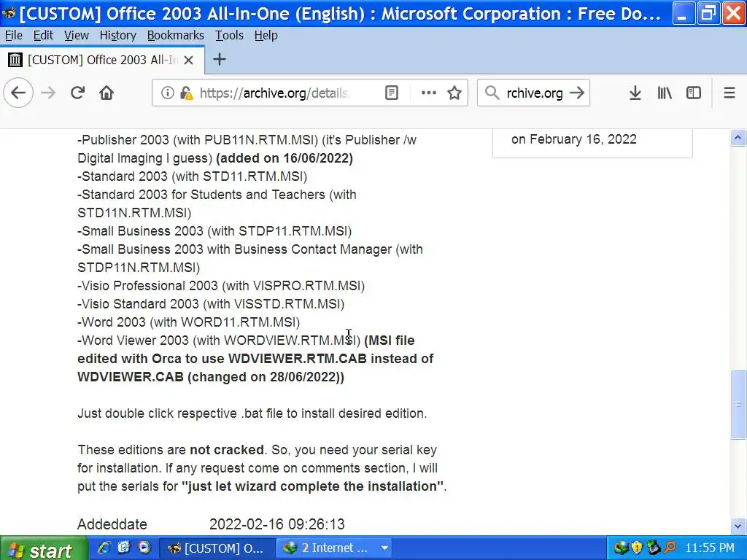Screen dimensions: 747x560
Task: Open the View menu
Action: click(76, 35)
